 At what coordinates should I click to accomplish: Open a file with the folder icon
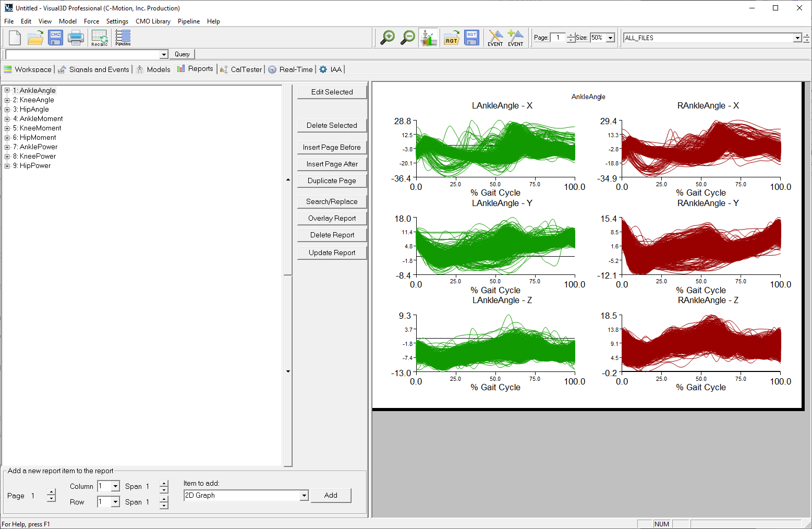35,38
